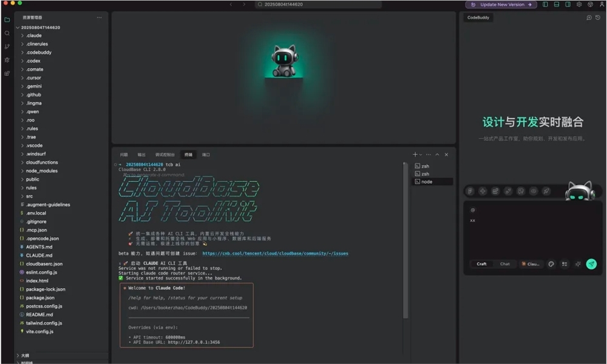Click the account icon in the title bar
607x364 pixels.
pos(602,4)
